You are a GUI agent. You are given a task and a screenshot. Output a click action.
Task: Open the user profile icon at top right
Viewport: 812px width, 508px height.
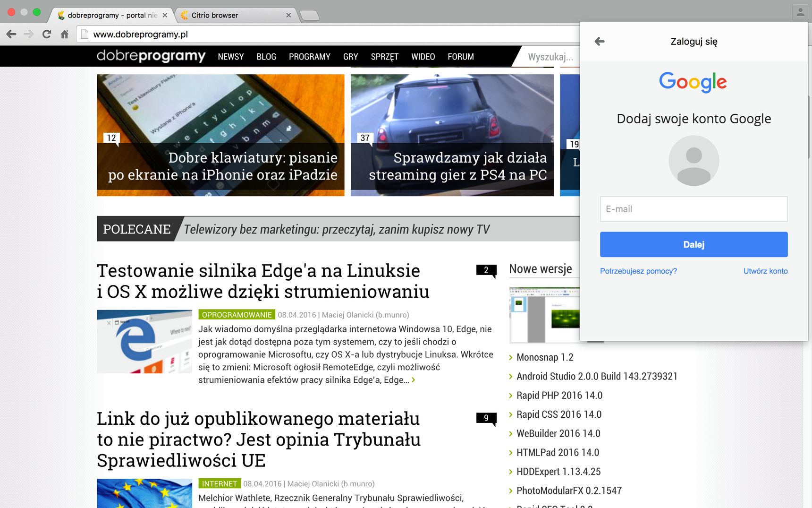tap(800, 12)
